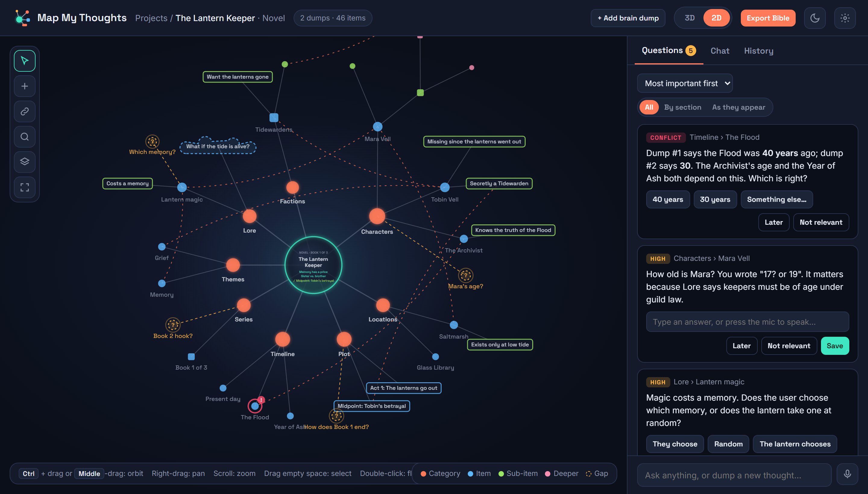Click Later on Mara Vell question
This screenshot has width=868, height=494.
tap(741, 346)
